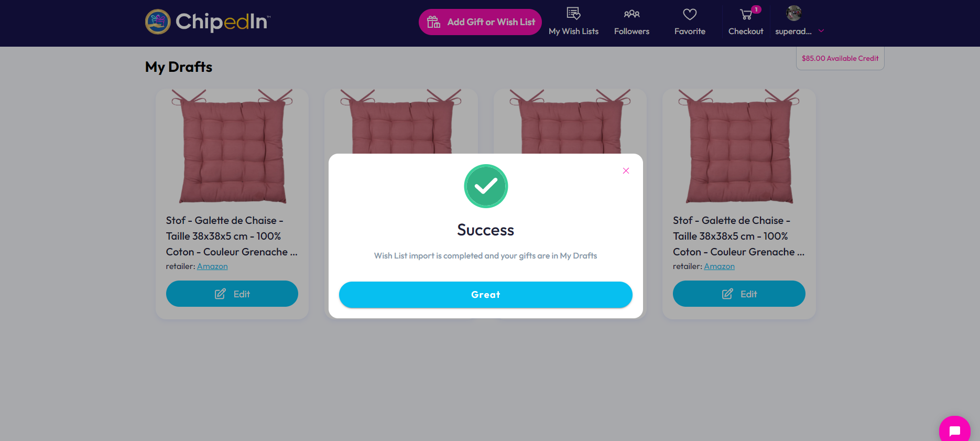Screen dimensions: 980x441
Task: Open the Followers icon
Action: [631, 14]
